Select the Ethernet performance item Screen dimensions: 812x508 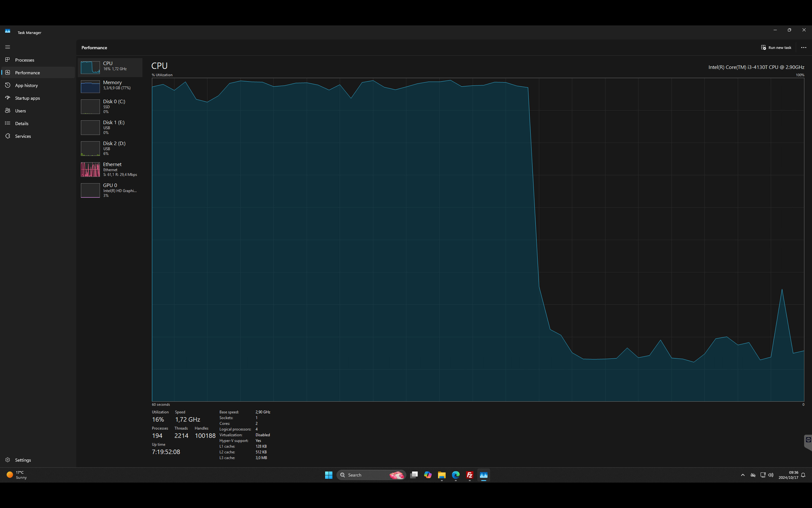pyautogui.click(x=110, y=169)
